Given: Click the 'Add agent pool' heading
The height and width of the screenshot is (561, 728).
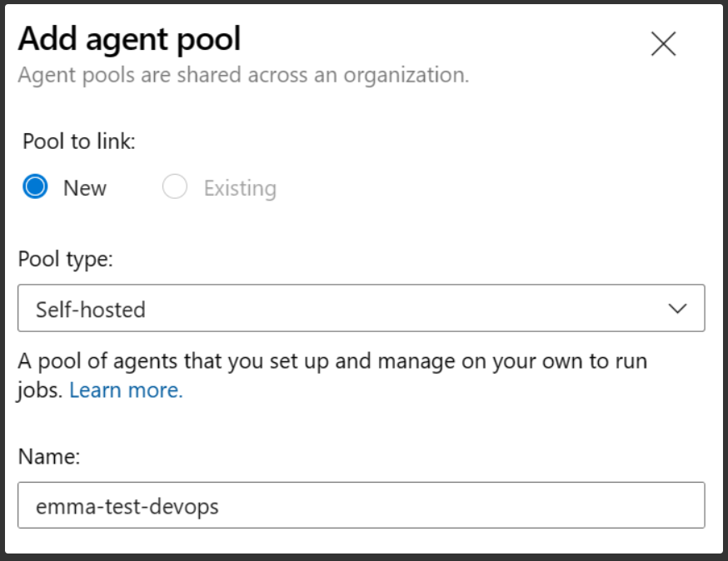Looking at the screenshot, I should pyautogui.click(x=130, y=39).
